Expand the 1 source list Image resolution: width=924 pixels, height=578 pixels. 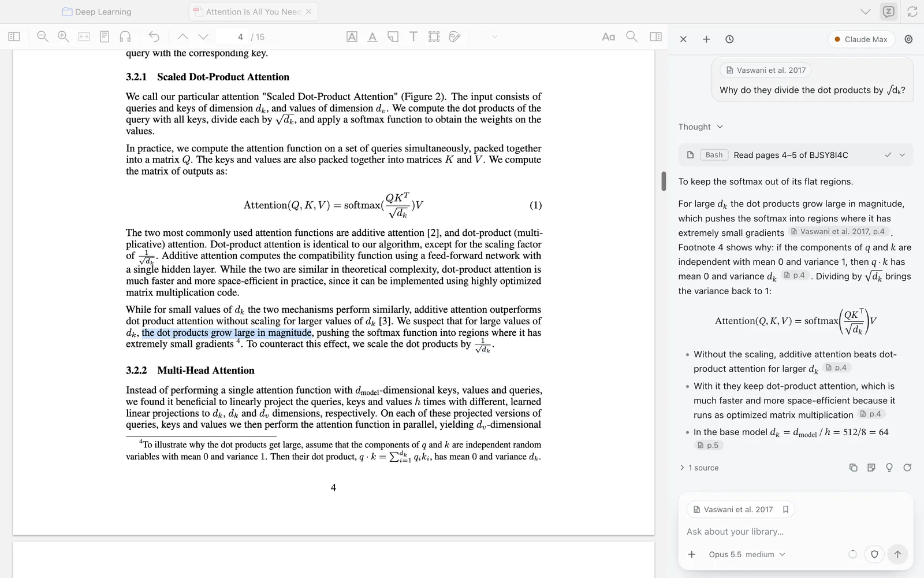699,468
